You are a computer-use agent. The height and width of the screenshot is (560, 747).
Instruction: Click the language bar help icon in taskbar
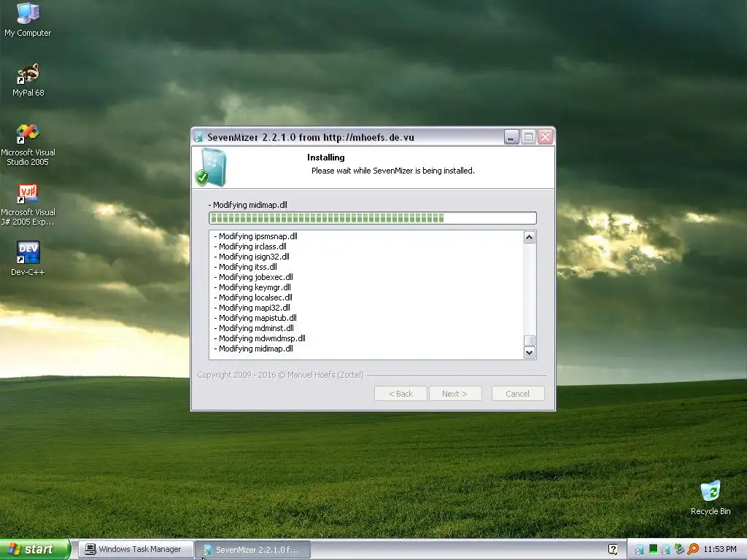coord(613,549)
